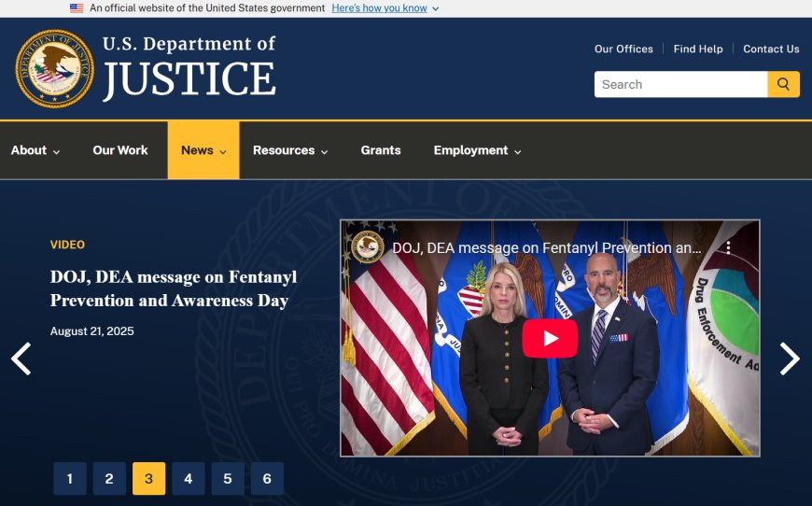Open the Grants menu item
The image size is (812, 506).
point(381,150)
